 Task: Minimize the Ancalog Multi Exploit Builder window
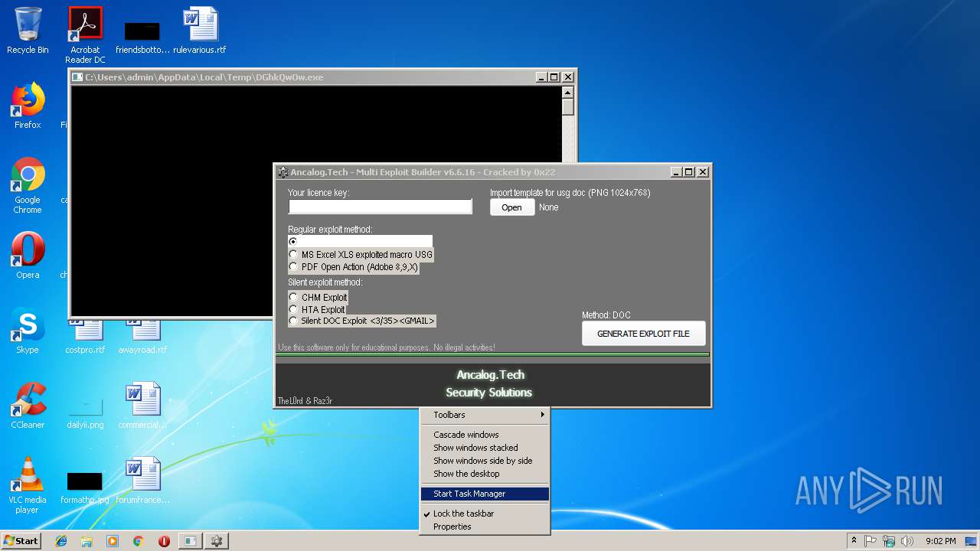coord(676,172)
